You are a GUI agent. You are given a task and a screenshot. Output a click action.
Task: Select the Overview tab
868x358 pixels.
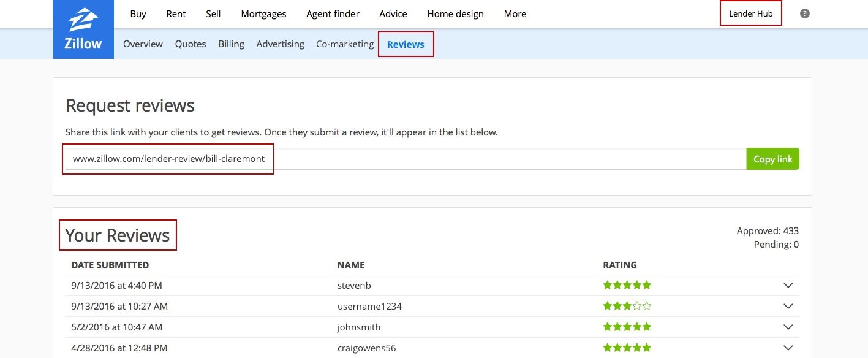tap(143, 44)
